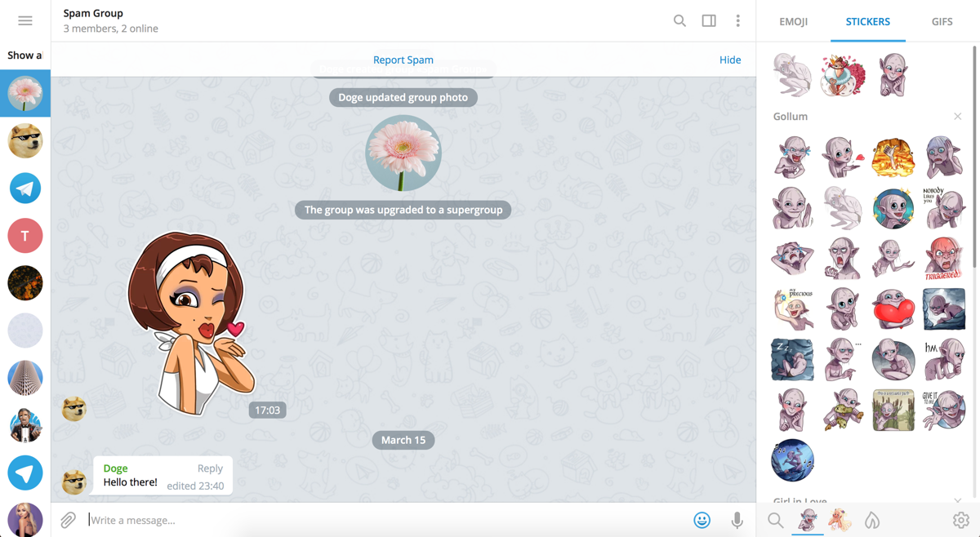The height and width of the screenshot is (537, 980).
Task: Hide the Report Spam bar
Action: (x=730, y=60)
